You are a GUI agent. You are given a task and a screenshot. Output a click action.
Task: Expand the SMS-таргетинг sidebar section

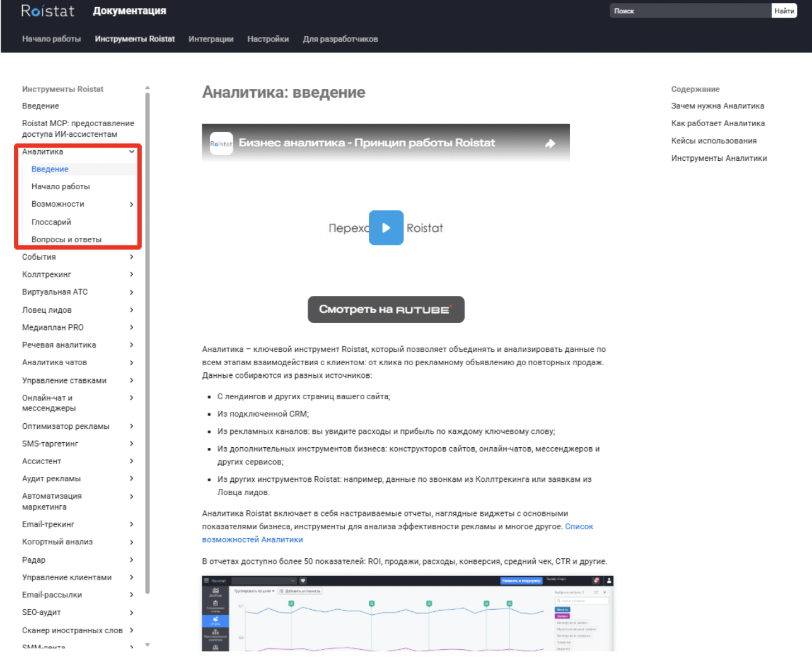tap(132, 443)
